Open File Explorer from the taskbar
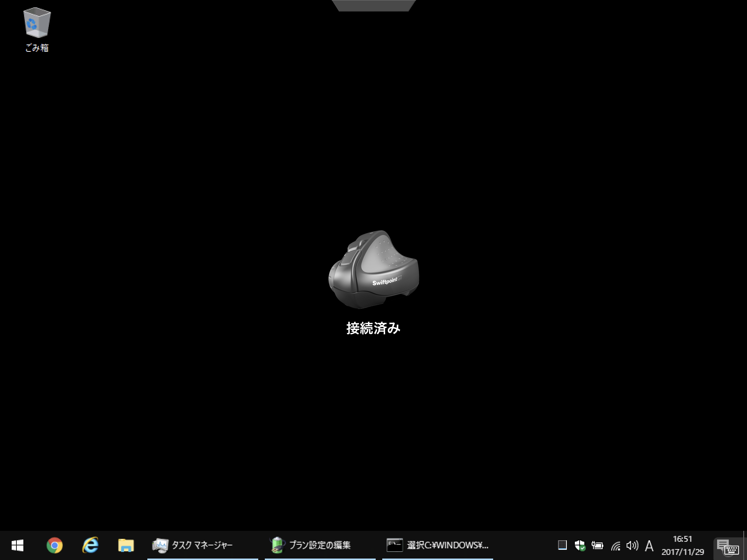This screenshot has width=747, height=560. click(x=126, y=545)
